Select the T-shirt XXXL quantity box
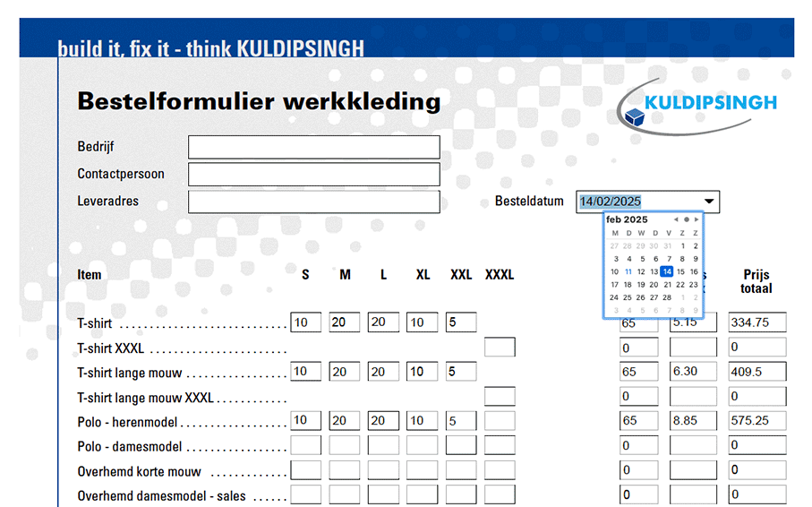 500,348
